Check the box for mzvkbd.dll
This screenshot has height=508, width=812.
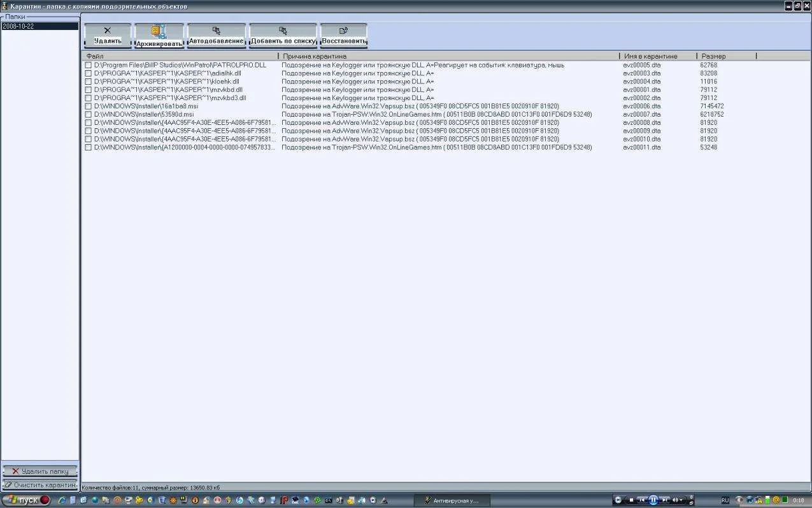[x=89, y=90]
